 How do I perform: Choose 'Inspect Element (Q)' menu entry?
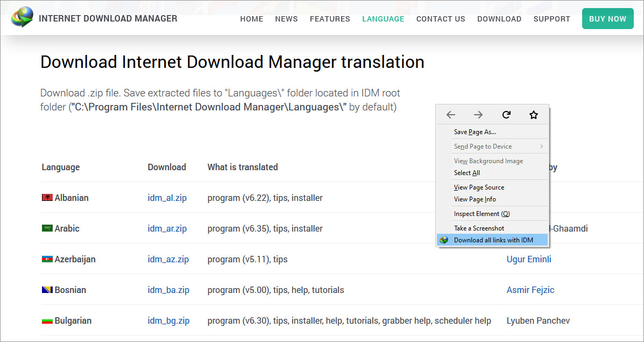point(482,213)
